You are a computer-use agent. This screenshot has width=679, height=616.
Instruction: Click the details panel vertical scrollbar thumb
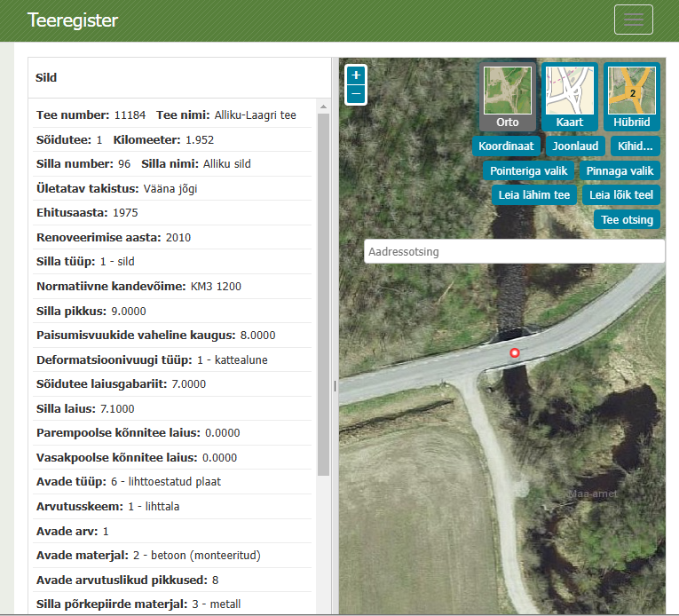point(323,295)
